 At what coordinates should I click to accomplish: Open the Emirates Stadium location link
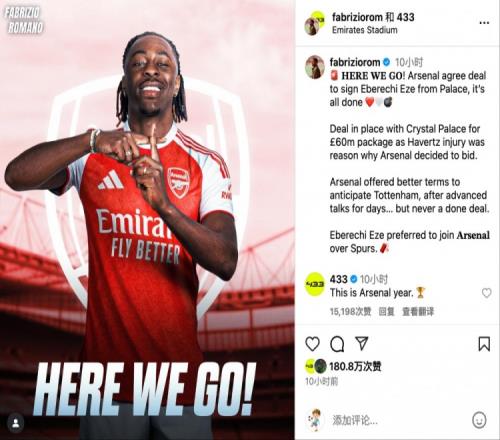[365, 30]
